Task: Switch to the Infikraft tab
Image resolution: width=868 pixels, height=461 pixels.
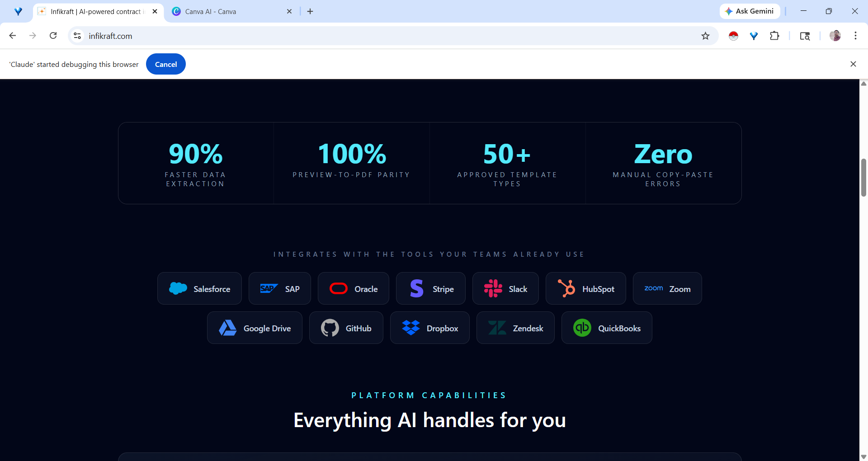Action: [x=98, y=11]
